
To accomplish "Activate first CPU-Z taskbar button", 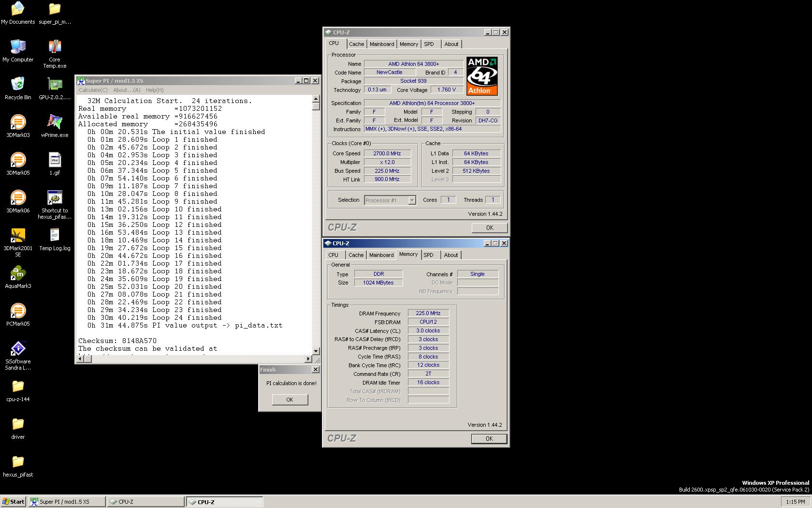I will point(145,502).
